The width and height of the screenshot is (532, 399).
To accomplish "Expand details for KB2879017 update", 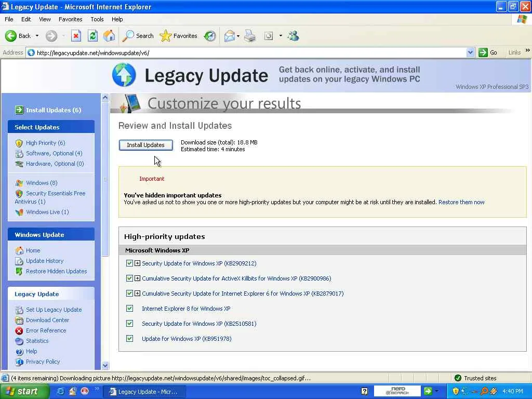I will click(137, 293).
